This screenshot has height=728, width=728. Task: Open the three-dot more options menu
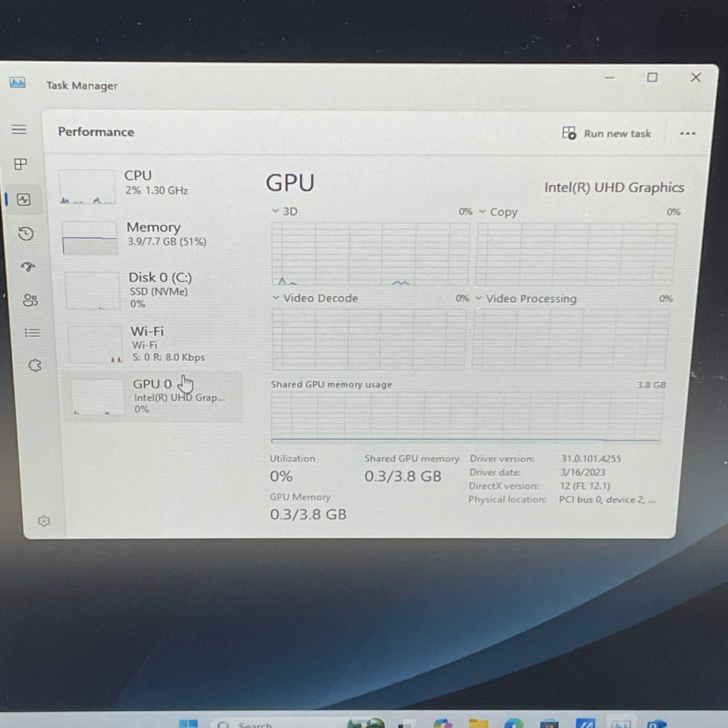click(x=688, y=133)
